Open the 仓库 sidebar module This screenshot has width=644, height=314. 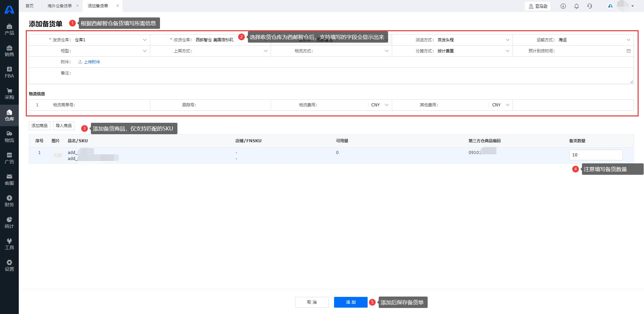tap(9, 115)
